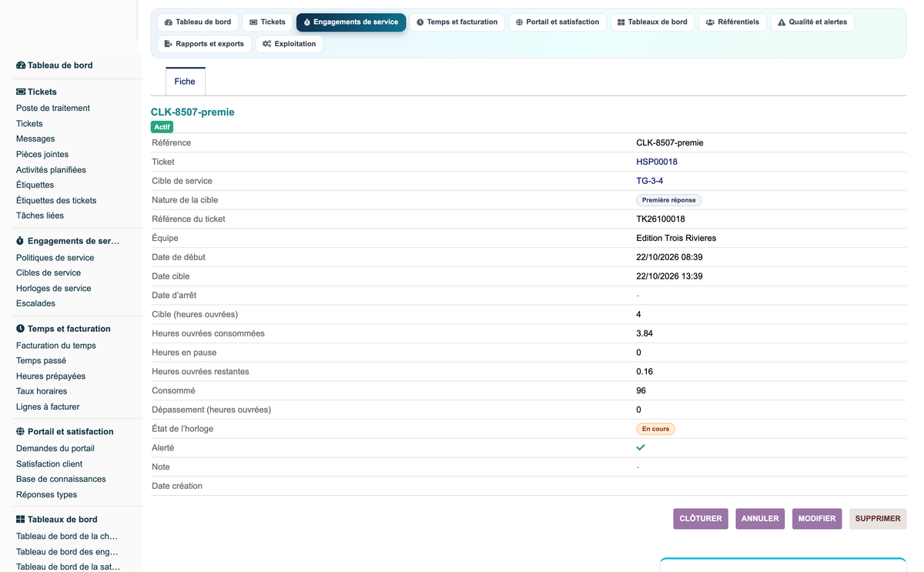Click the stopwatch icon on top Engagements de service button
Image resolution: width=924 pixels, height=572 pixels.
(x=307, y=22)
